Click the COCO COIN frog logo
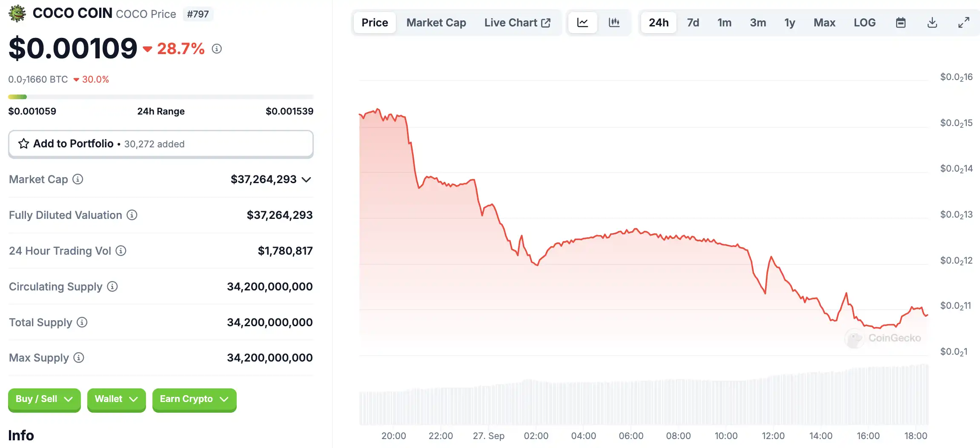The image size is (980, 448). 17,13
